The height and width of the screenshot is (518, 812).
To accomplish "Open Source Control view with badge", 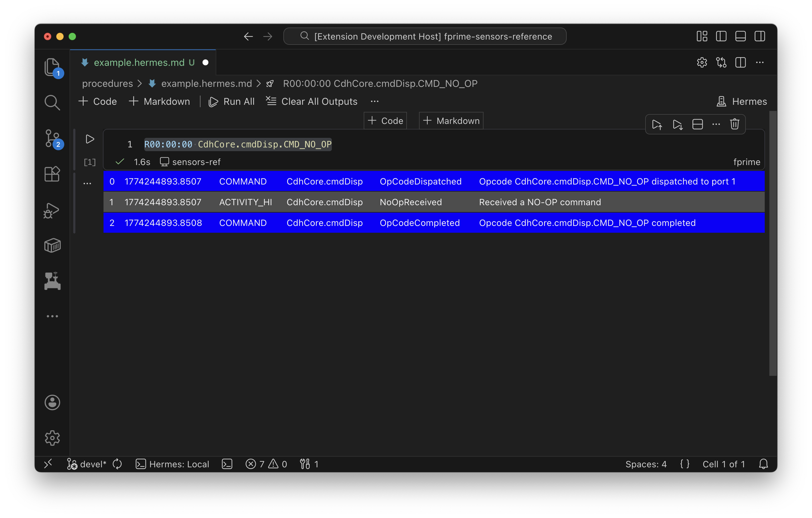I will coord(53,138).
